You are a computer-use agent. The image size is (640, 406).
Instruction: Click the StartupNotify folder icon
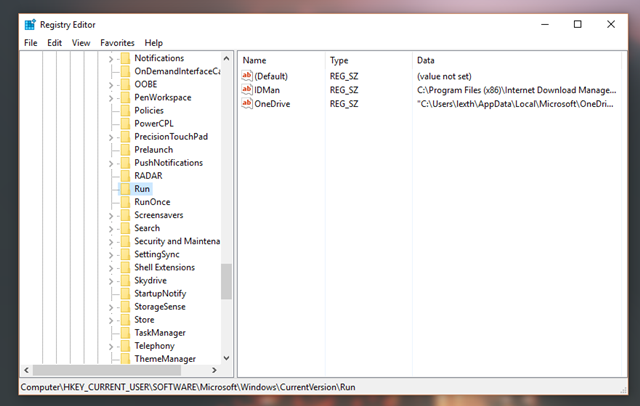(125, 293)
